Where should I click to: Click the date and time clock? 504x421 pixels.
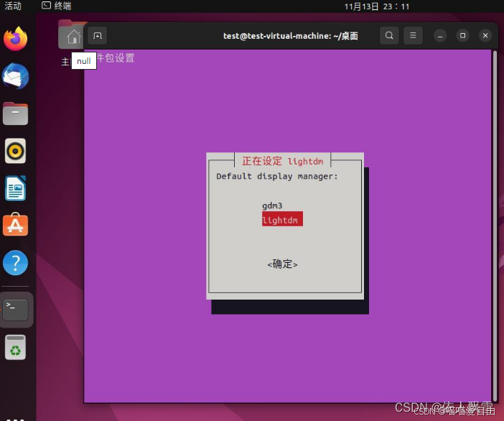click(x=377, y=6)
